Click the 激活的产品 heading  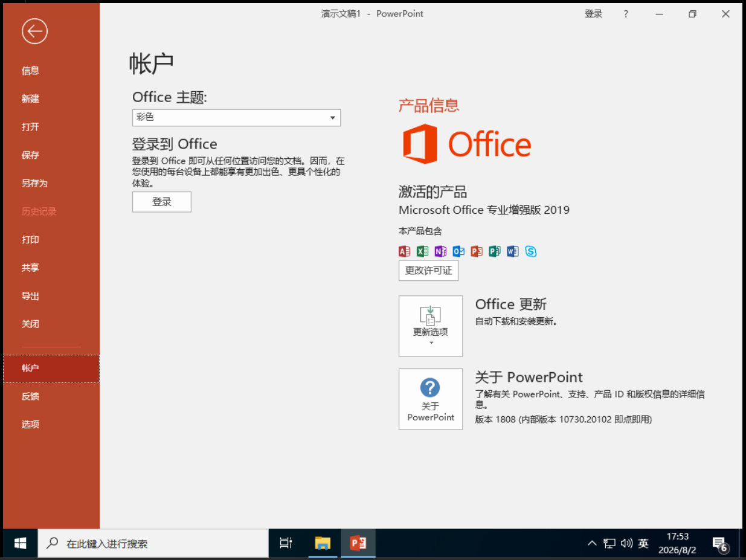(x=432, y=193)
